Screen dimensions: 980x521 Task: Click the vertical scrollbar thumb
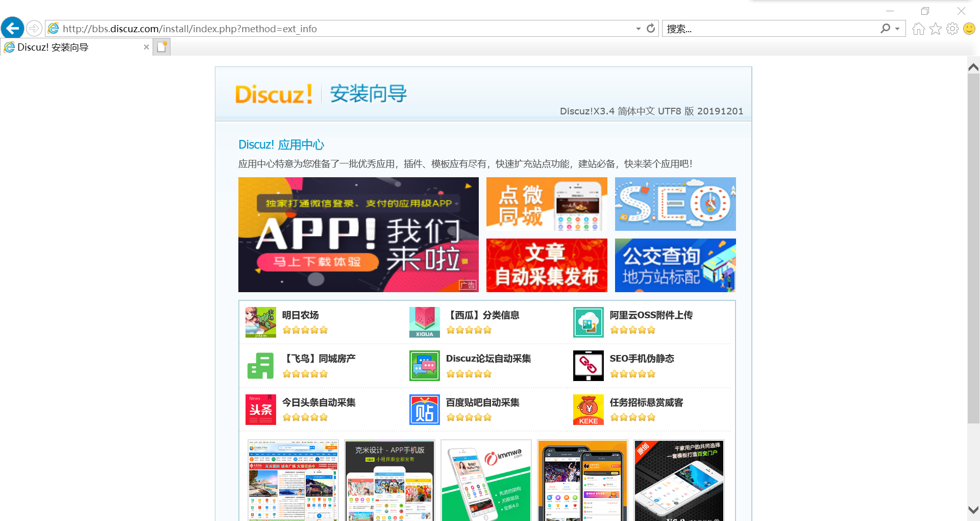pos(973,248)
